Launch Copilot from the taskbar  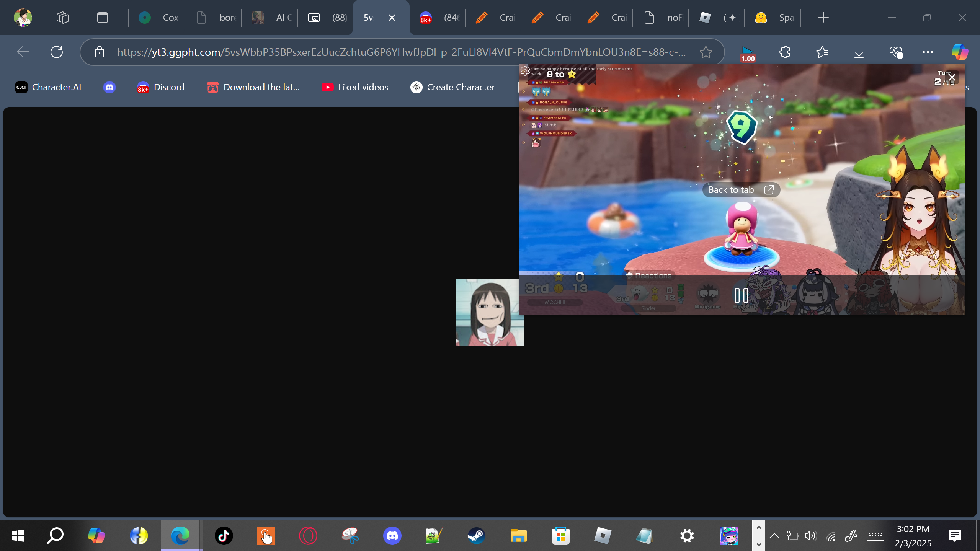tap(96, 536)
